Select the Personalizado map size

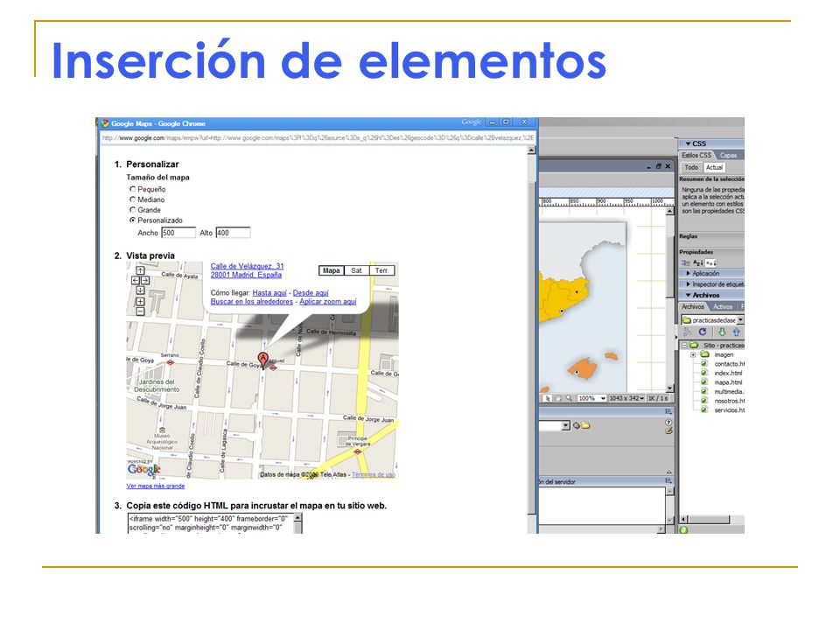pos(132,220)
